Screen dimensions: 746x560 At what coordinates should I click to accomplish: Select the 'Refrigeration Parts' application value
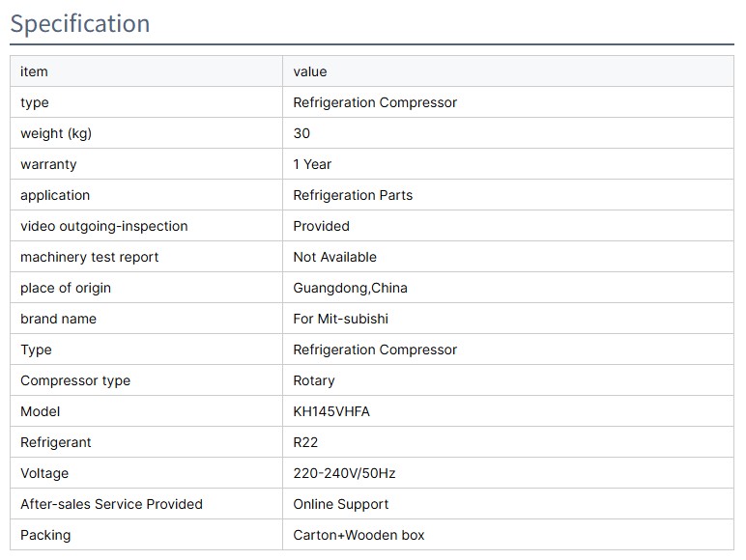coord(353,195)
